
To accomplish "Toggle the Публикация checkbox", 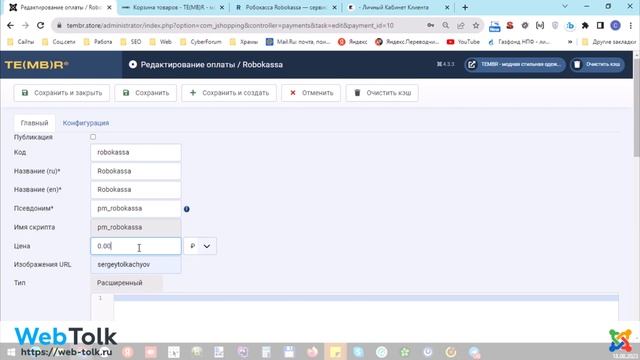I will [93, 137].
